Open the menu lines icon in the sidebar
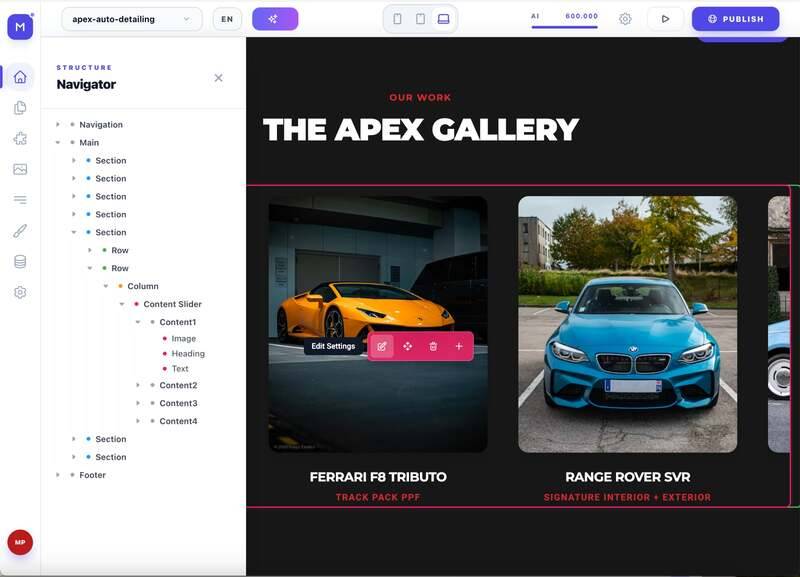800x577 pixels. click(x=20, y=199)
